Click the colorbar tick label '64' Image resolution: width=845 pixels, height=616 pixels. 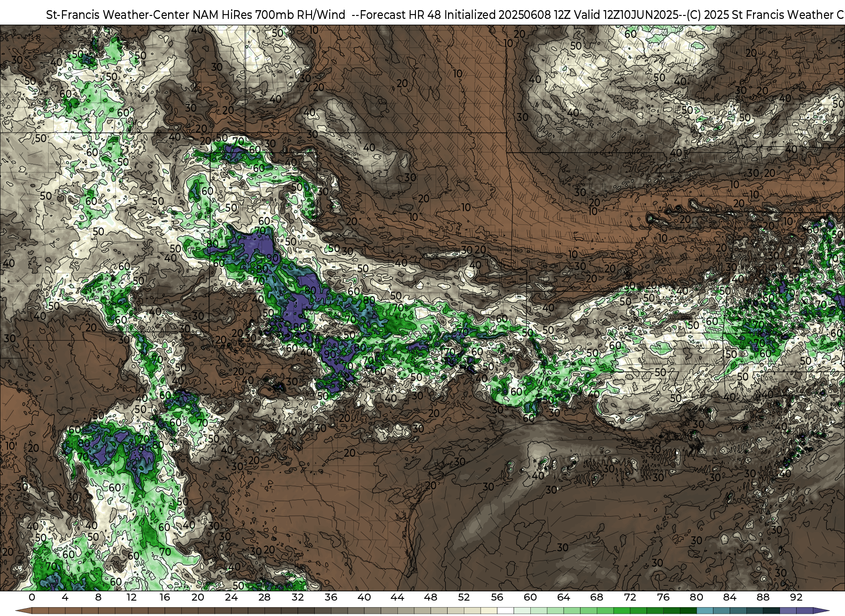tap(564, 597)
